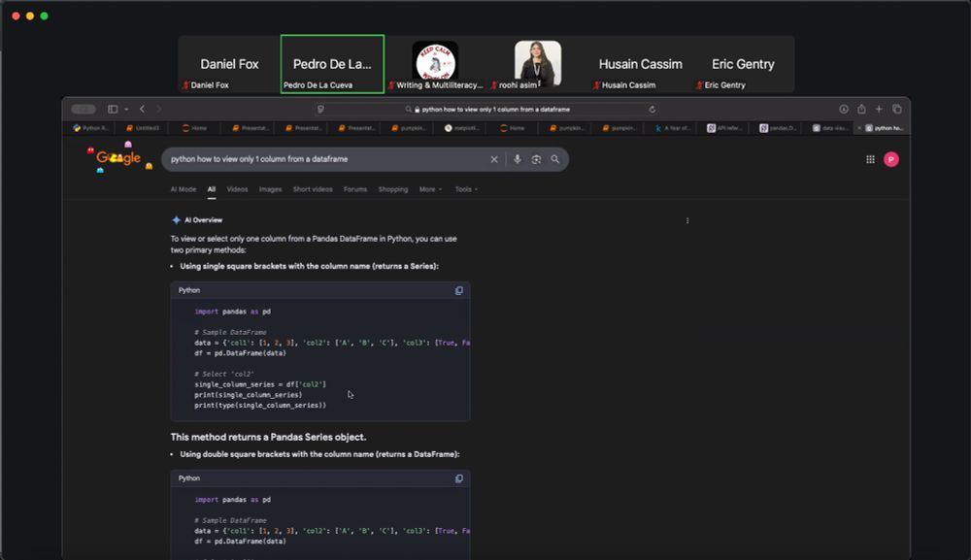Image resolution: width=971 pixels, height=560 pixels.
Task: Click the AI Overview sparkle icon
Action: click(176, 219)
